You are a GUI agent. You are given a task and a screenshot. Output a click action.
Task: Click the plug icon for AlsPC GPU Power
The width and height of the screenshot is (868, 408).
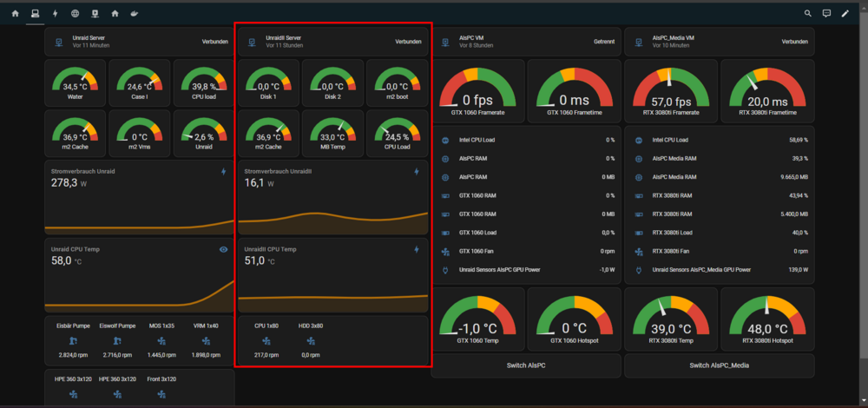[444, 270]
